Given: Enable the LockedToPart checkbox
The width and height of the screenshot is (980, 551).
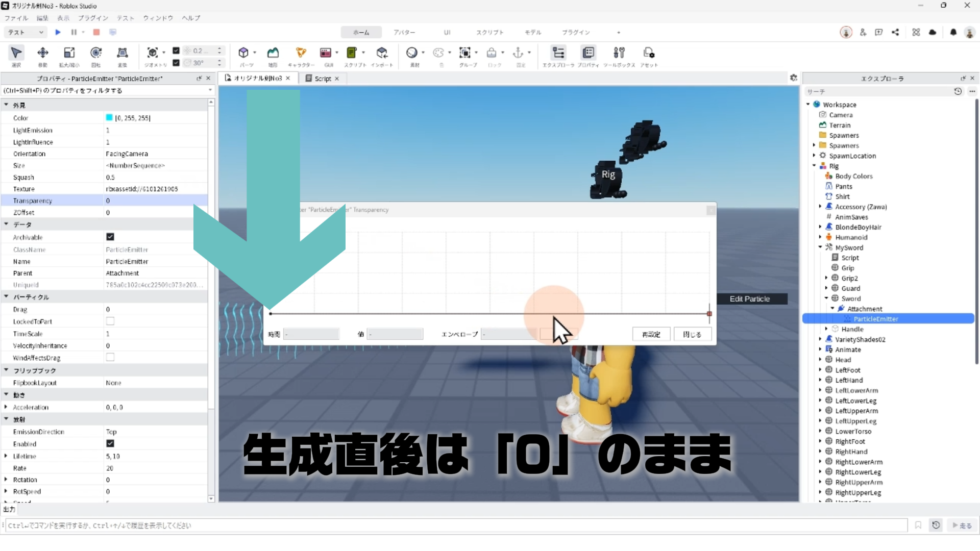Looking at the screenshot, I should pyautogui.click(x=110, y=321).
